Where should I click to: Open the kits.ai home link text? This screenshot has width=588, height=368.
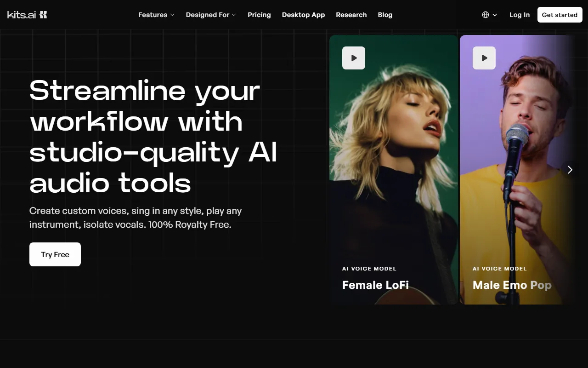click(21, 15)
